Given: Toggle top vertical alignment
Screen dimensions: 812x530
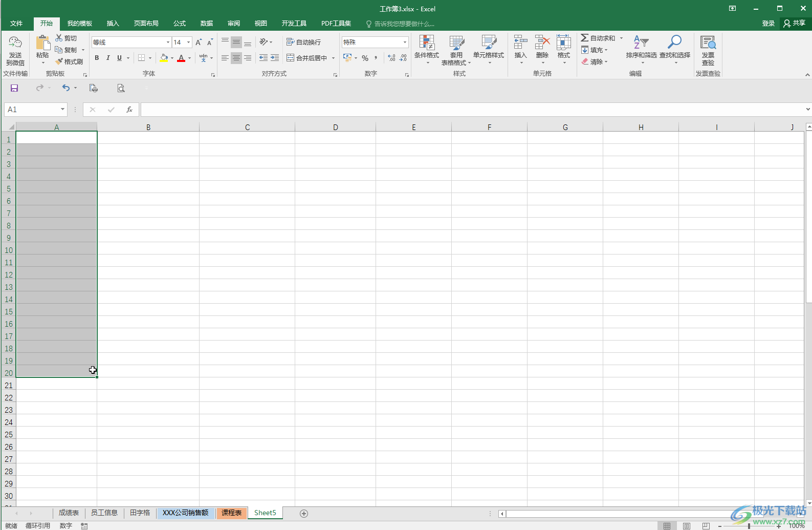Looking at the screenshot, I should 225,42.
